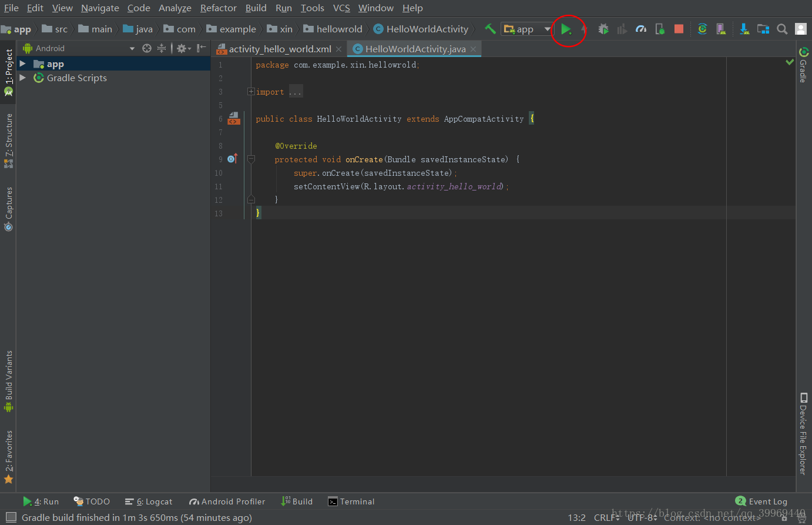Image resolution: width=812 pixels, height=525 pixels.
Task: Open the 4: Run tool window
Action: click(x=41, y=501)
